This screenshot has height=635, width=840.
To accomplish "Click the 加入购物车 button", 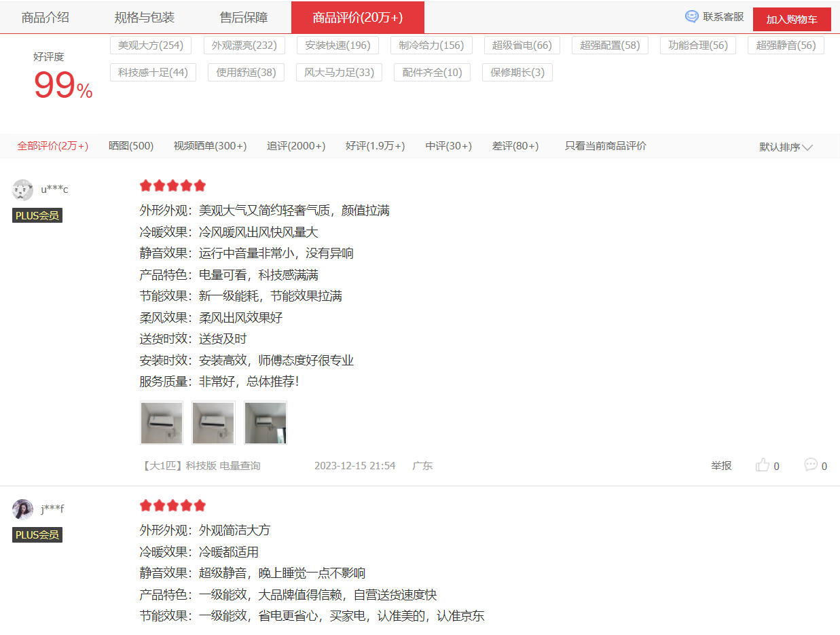I will tap(792, 19).
